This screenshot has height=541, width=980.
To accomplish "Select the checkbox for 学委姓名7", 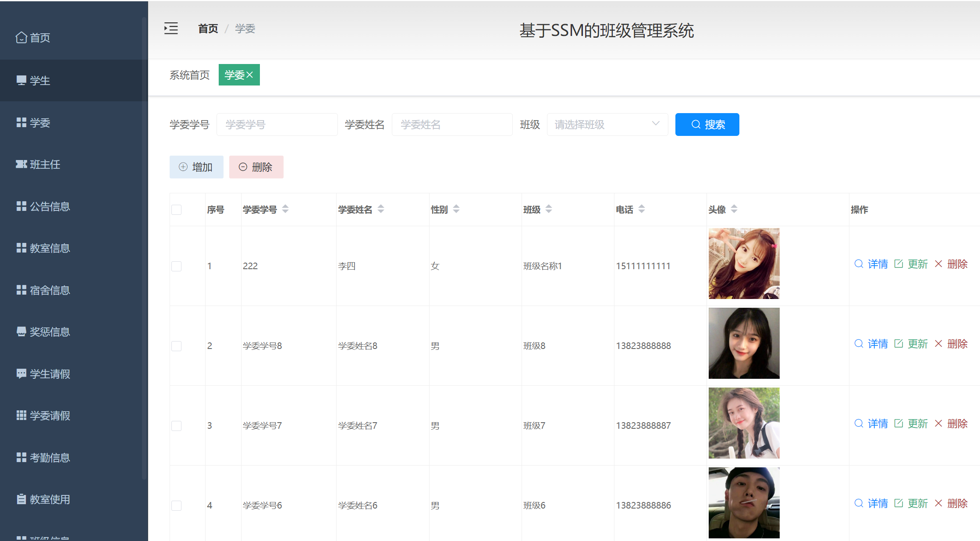I will pos(177,425).
